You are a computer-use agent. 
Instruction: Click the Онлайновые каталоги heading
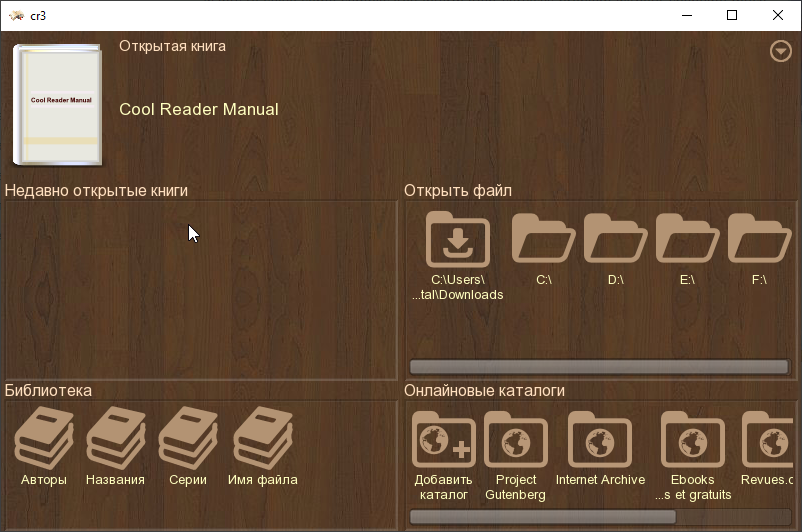click(x=484, y=391)
